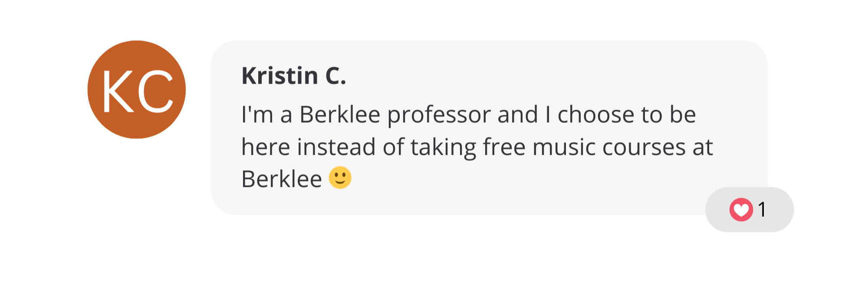Select the letter C in the avatar

[156, 92]
